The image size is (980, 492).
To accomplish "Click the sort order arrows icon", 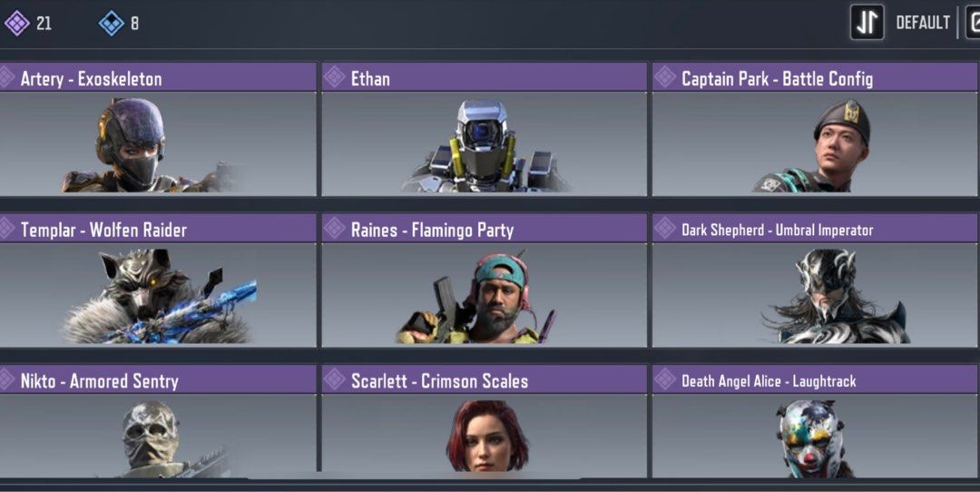I will [x=867, y=23].
